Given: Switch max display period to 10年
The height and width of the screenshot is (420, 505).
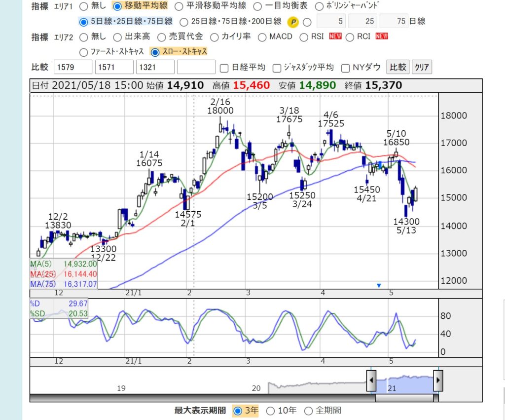Looking at the screenshot, I should (x=270, y=411).
